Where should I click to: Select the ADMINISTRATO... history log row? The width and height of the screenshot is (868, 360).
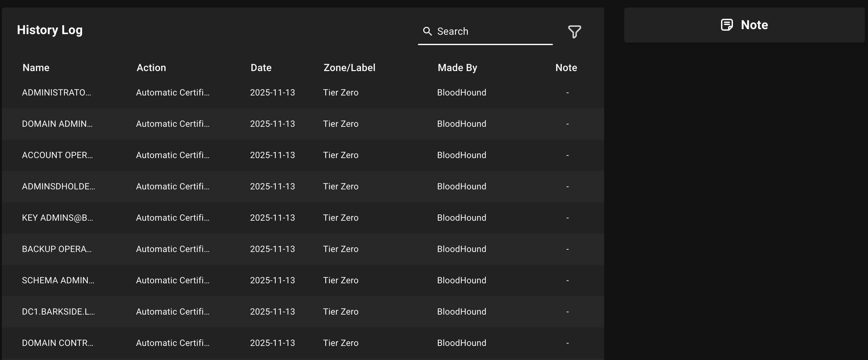tap(57, 92)
